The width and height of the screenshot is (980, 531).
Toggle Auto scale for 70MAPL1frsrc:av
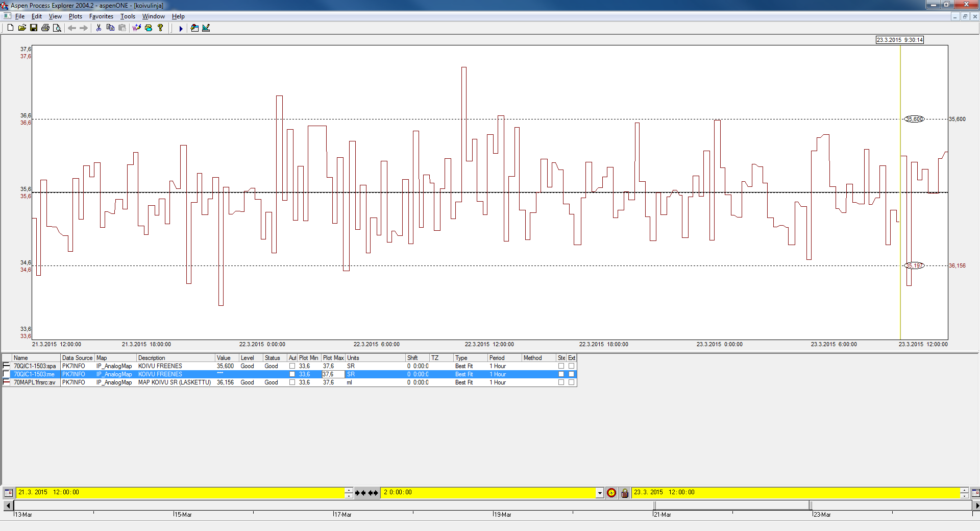pyautogui.click(x=292, y=382)
